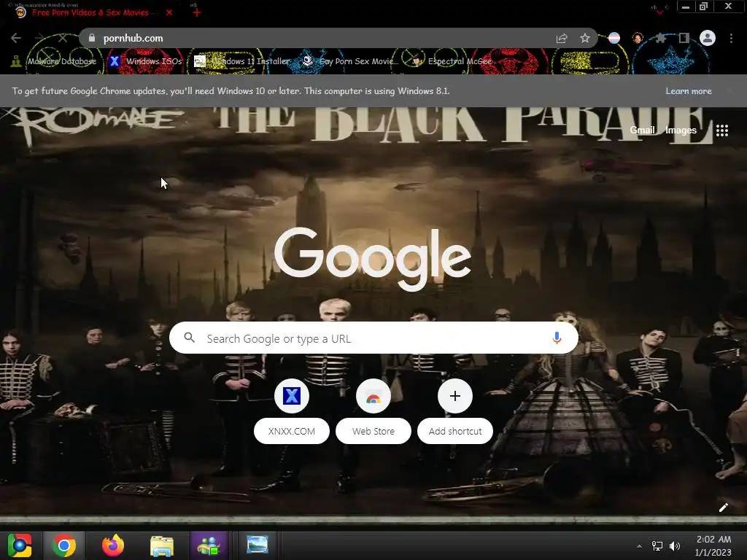Open Chrome three-dot menu
747x560 pixels.
[x=731, y=38]
